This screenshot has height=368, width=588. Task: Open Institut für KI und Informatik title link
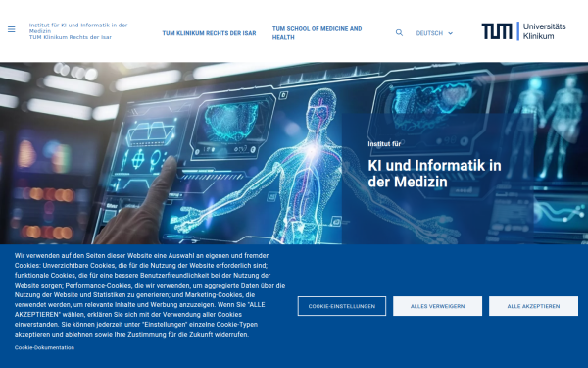pos(78,31)
